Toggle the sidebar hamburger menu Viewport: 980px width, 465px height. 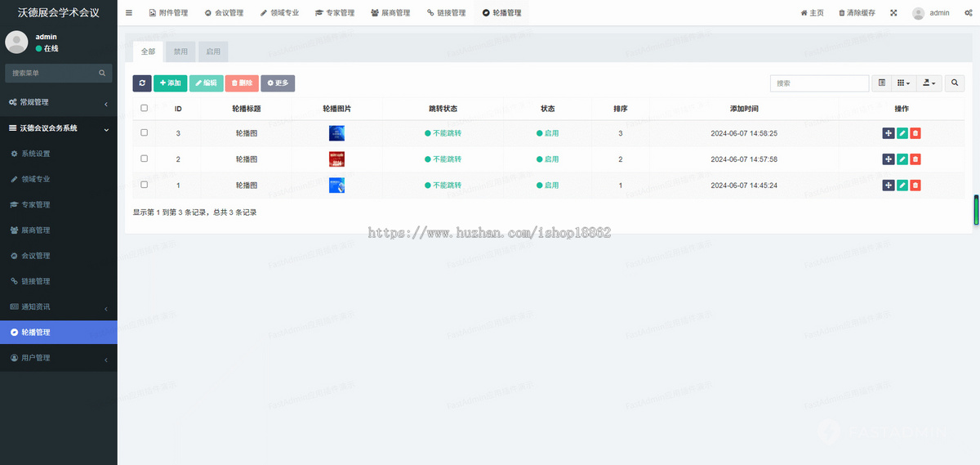[129, 13]
